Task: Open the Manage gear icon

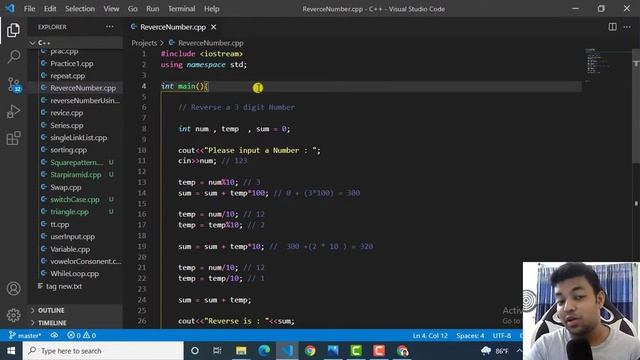Action: [x=13, y=315]
